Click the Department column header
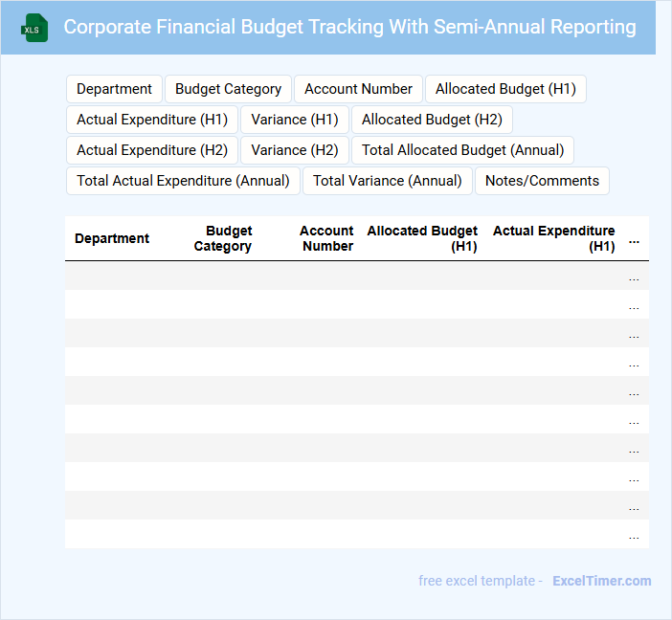 112,238
